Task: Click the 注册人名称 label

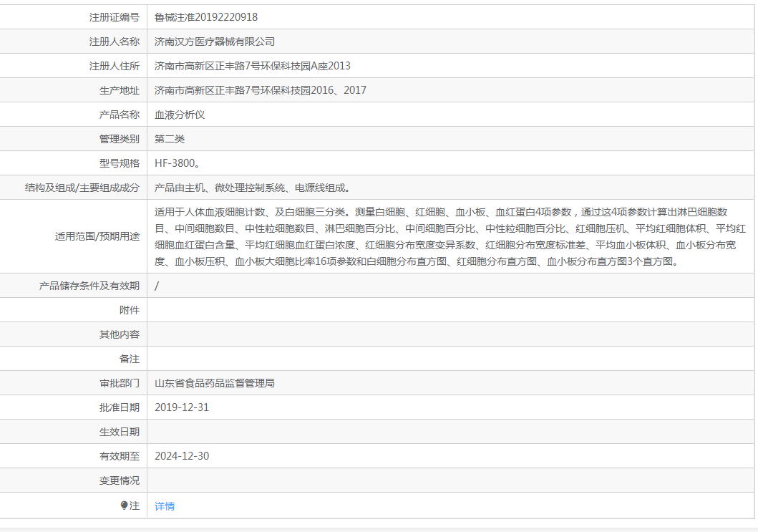Action: pos(114,42)
